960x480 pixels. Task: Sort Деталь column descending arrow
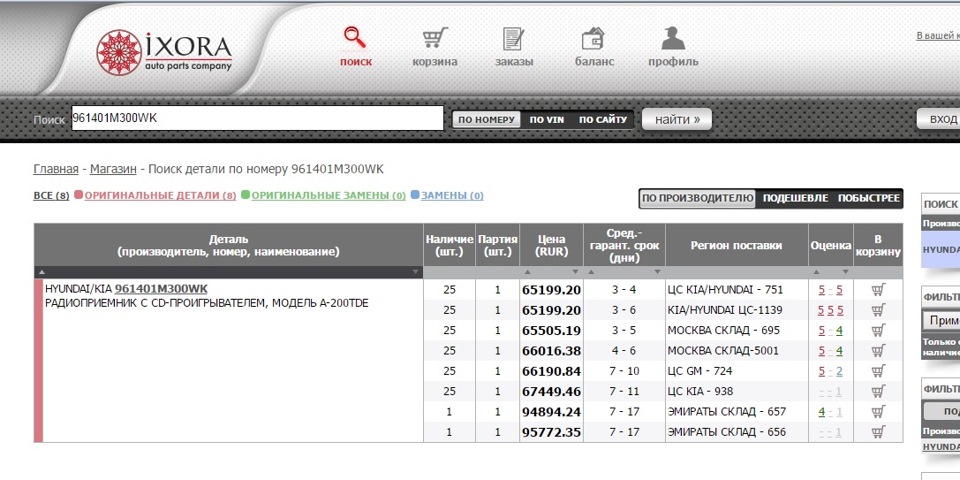(416, 272)
